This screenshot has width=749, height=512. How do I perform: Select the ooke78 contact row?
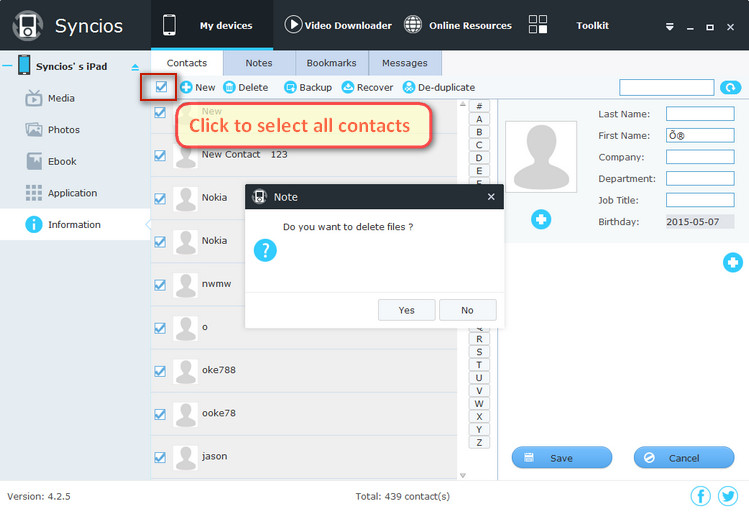point(304,414)
